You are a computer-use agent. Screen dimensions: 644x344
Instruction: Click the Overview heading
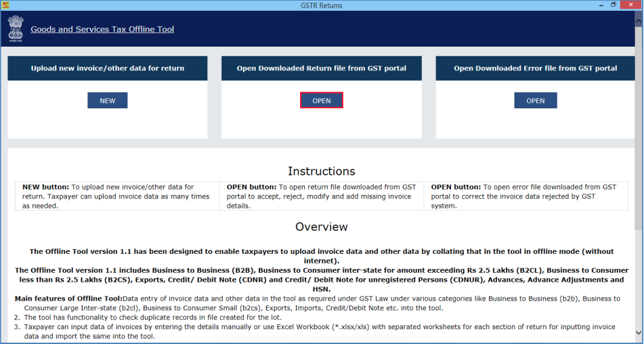322,227
